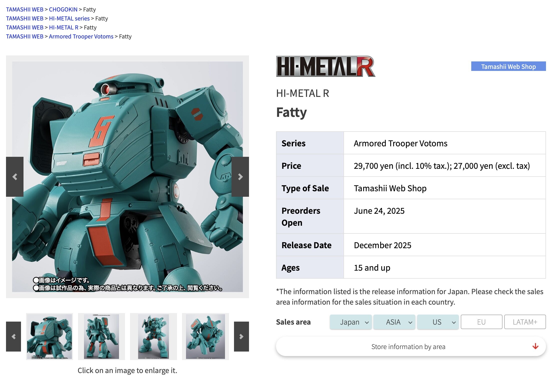The image size is (556, 392).
Task: Show the previous main product image
Action: pyautogui.click(x=15, y=177)
